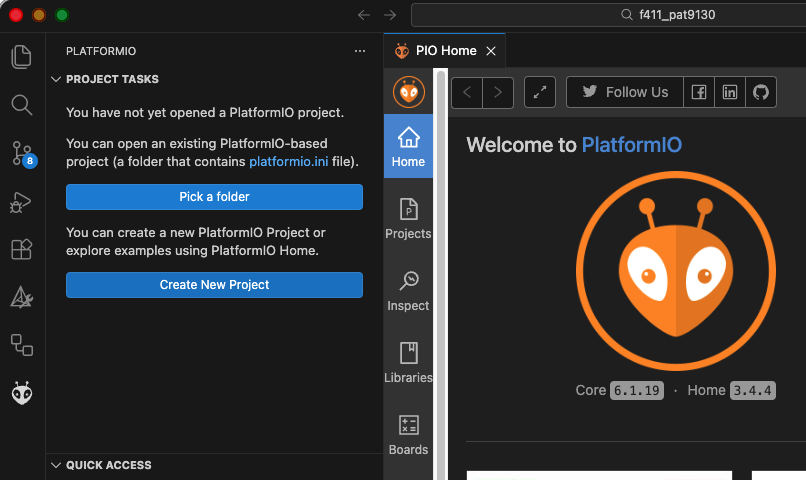This screenshot has height=480, width=806.
Task: Open the Extensions view icon
Action: [x=21, y=249]
